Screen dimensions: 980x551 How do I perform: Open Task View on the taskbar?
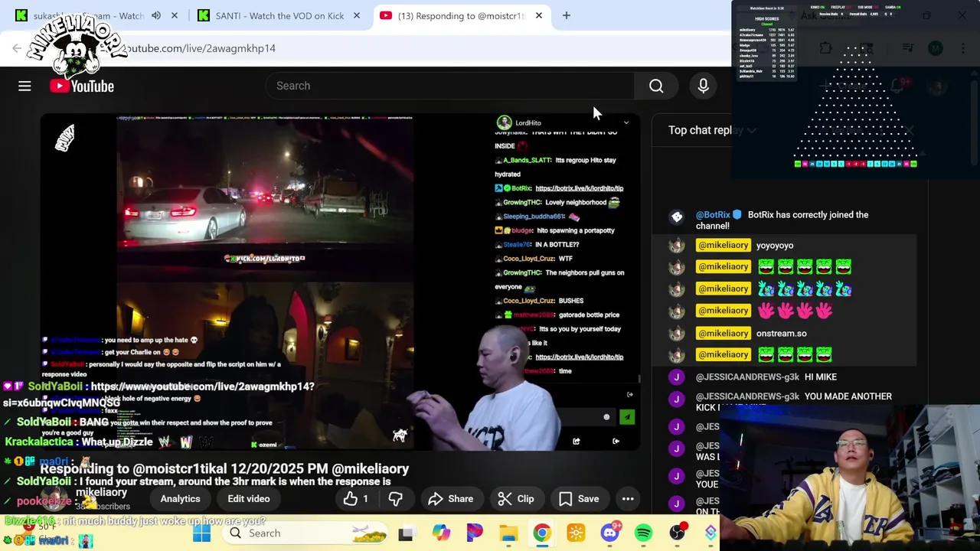[x=406, y=533]
